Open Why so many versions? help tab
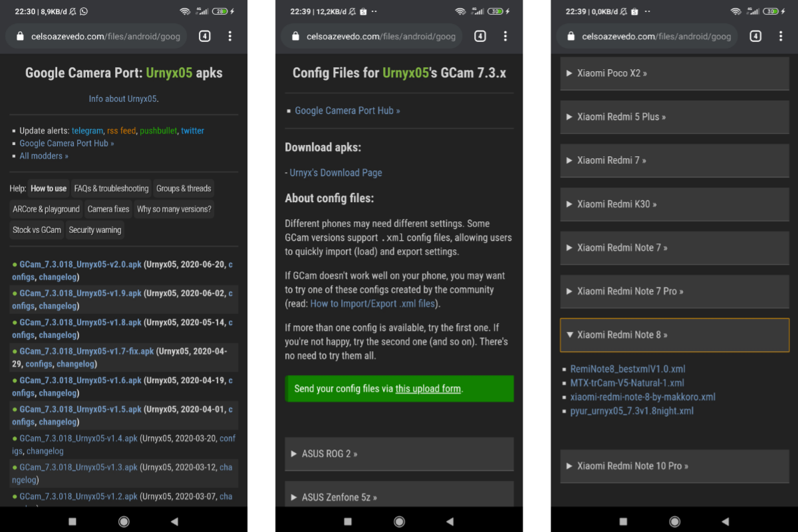This screenshot has height=532, width=798. coord(174,209)
